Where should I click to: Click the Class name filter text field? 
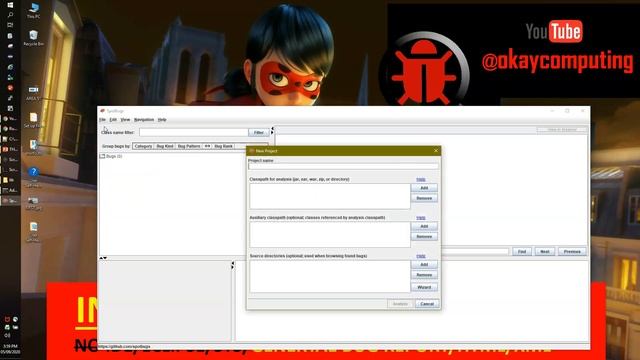click(x=193, y=132)
